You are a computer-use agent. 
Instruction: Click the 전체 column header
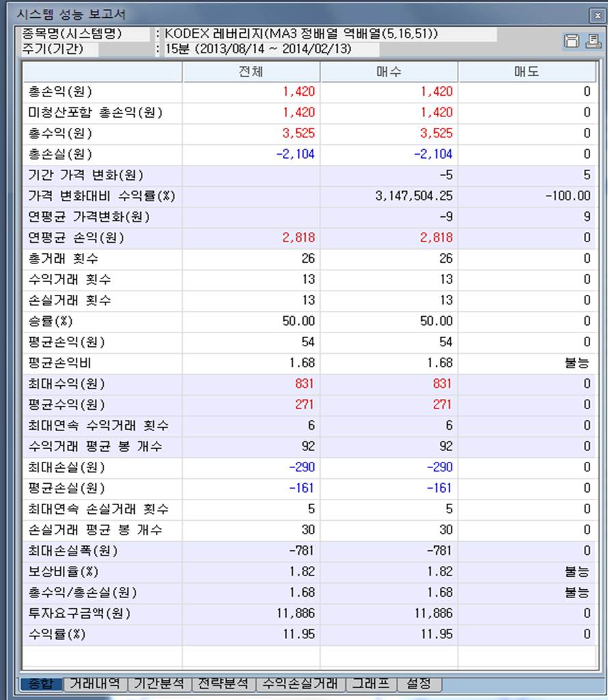[251, 72]
